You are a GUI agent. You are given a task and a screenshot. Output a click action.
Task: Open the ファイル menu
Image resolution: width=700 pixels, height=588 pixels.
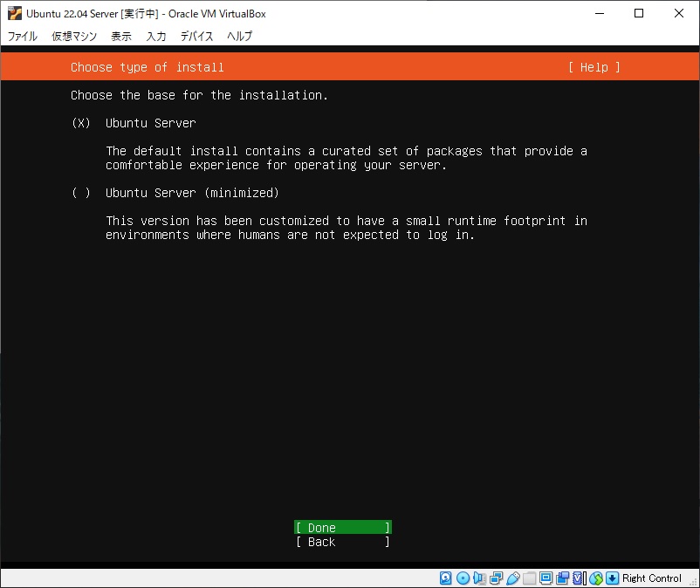(23, 36)
